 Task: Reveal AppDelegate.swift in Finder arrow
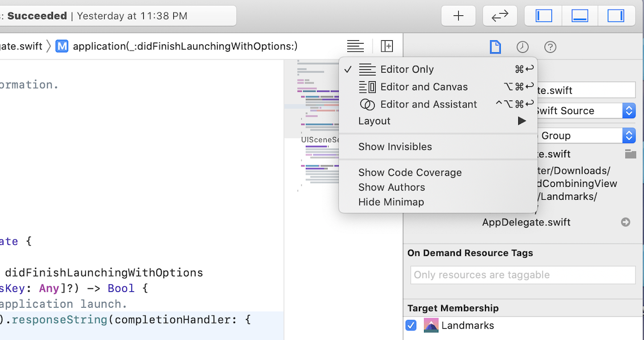tap(626, 223)
